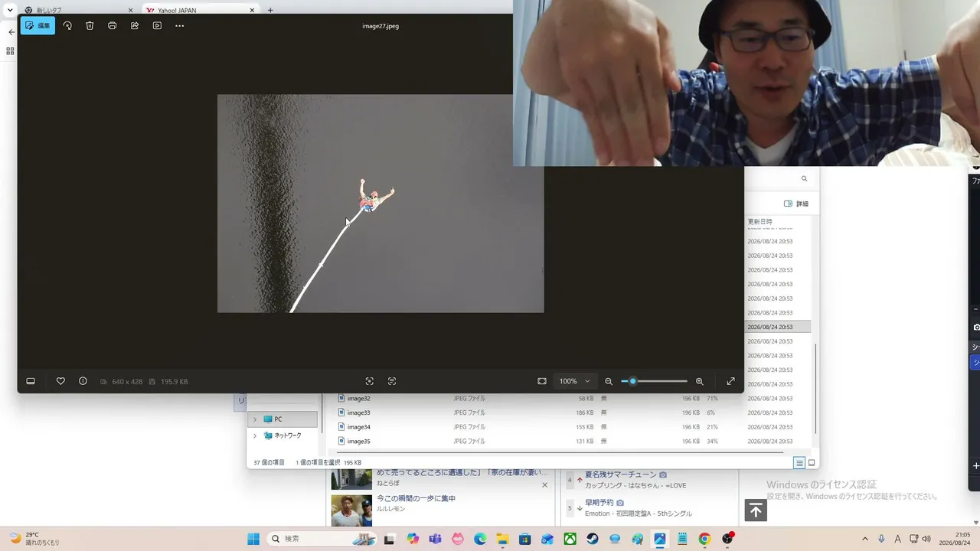Open the three-dot more options menu
This screenshot has width=980, height=551.
[x=180, y=25]
